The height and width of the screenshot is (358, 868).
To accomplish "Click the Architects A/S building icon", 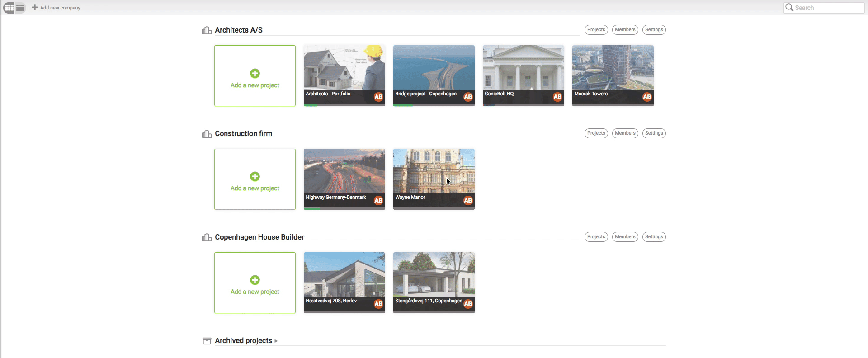I will pos(207,30).
